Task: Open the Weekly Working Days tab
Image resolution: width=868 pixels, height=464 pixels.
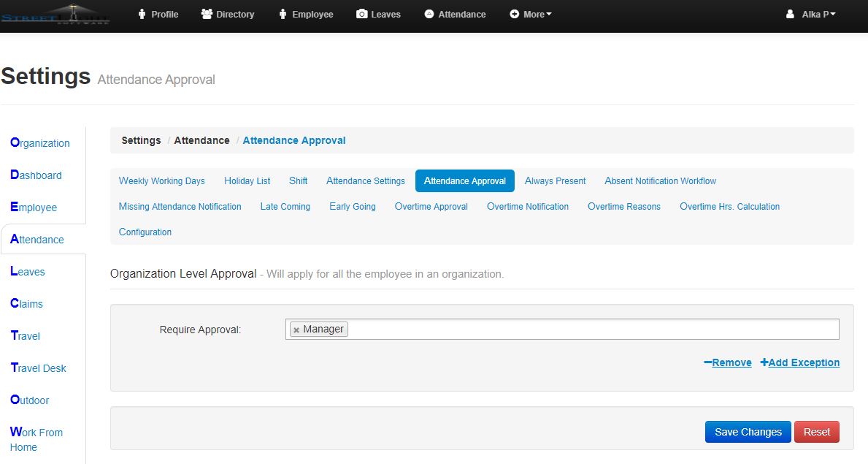Action: point(161,181)
